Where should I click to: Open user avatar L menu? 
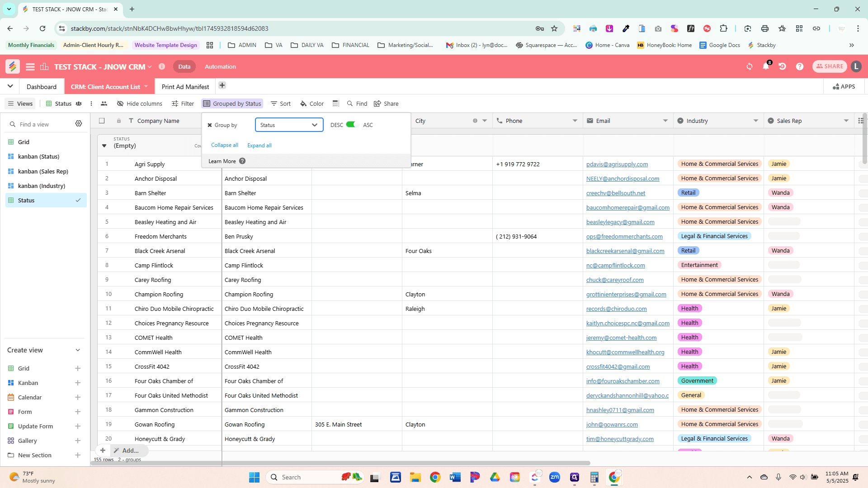[856, 66]
